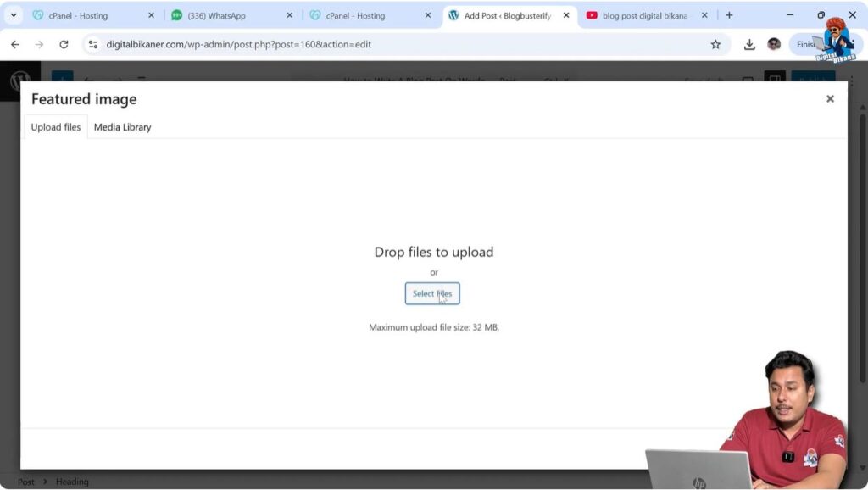Viewport: 868px width, 490px height.
Task: Close the Featured image dialog
Action: tap(829, 98)
